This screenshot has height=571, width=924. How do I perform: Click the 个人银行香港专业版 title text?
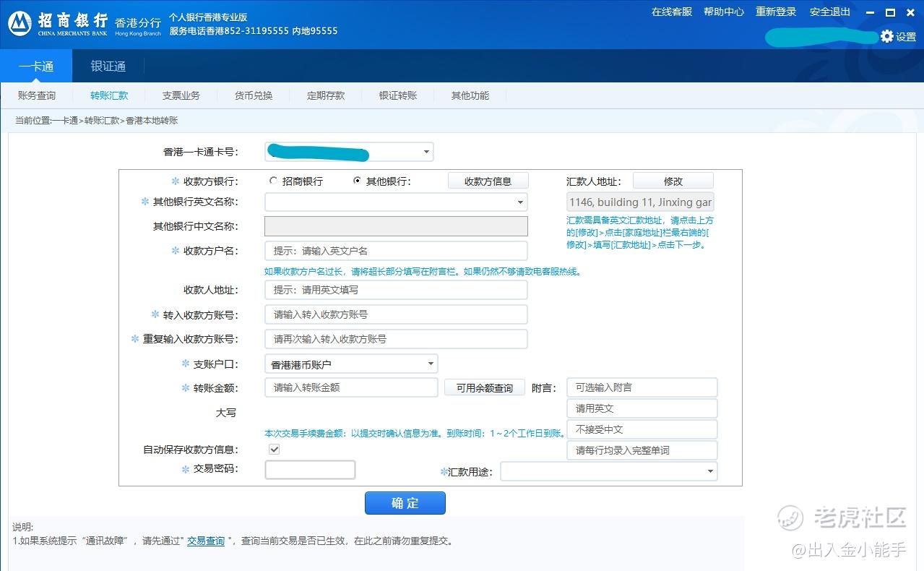click(x=208, y=17)
